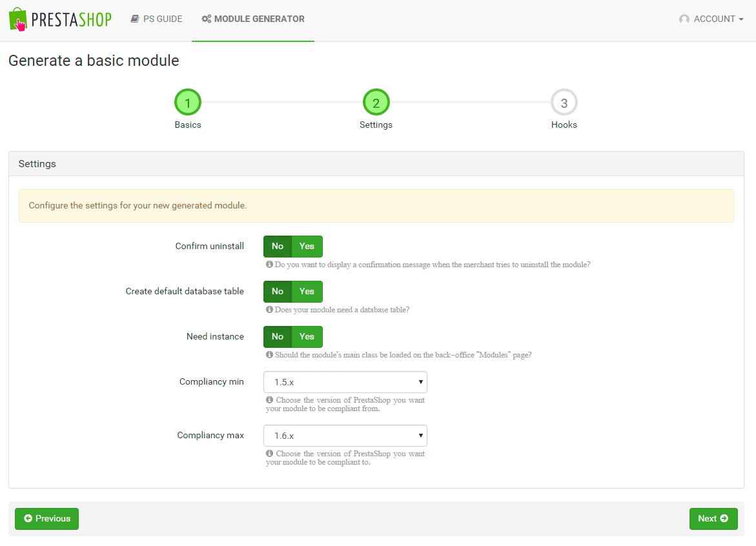The height and width of the screenshot is (546, 756).
Task: Click the Previous button
Action: [46, 519]
